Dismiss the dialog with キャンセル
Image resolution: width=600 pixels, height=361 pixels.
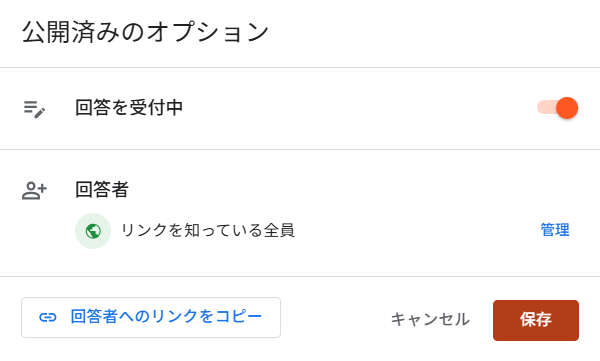(430, 319)
